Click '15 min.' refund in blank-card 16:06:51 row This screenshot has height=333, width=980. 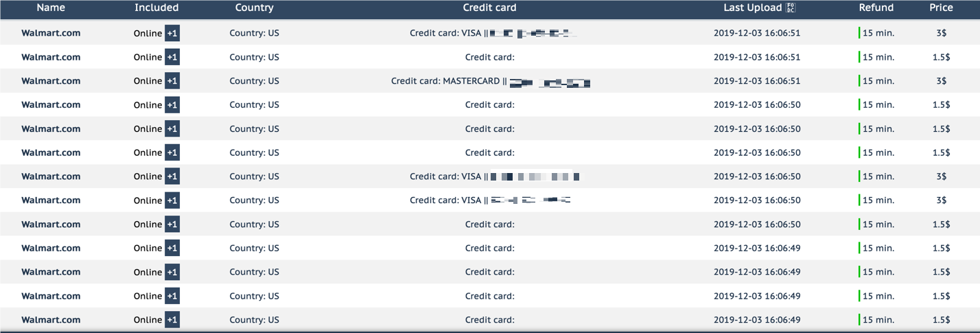pos(878,57)
